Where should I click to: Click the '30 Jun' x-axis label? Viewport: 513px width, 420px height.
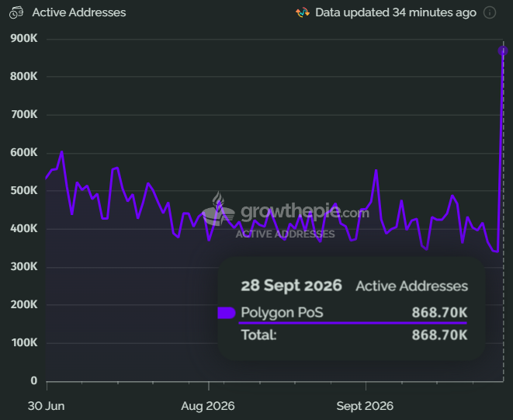point(46,406)
